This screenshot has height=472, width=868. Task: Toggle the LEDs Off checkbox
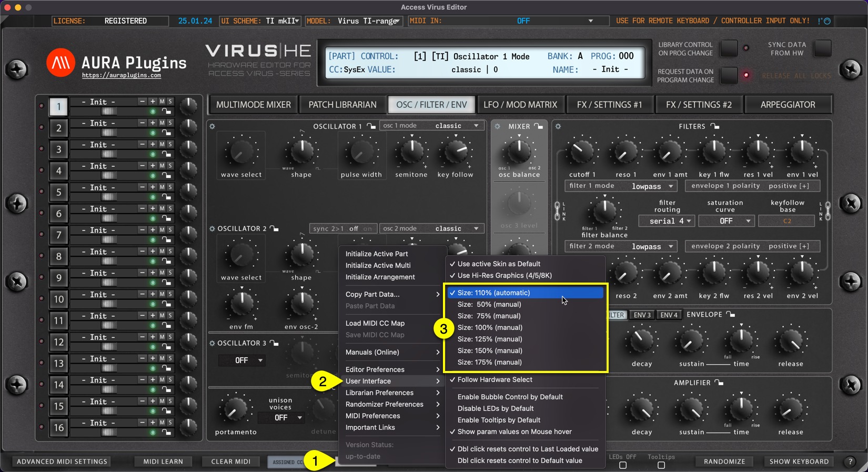point(623,465)
